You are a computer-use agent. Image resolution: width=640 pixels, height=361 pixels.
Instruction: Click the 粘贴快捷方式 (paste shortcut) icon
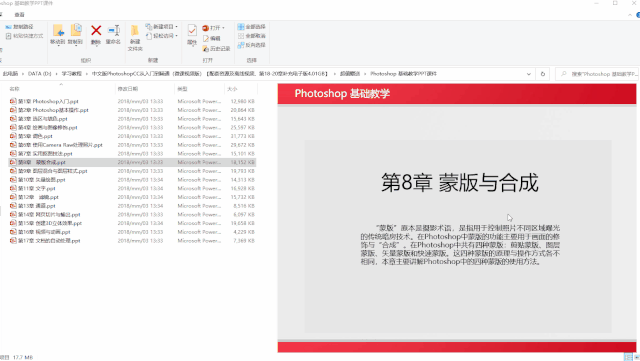(8, 36)
